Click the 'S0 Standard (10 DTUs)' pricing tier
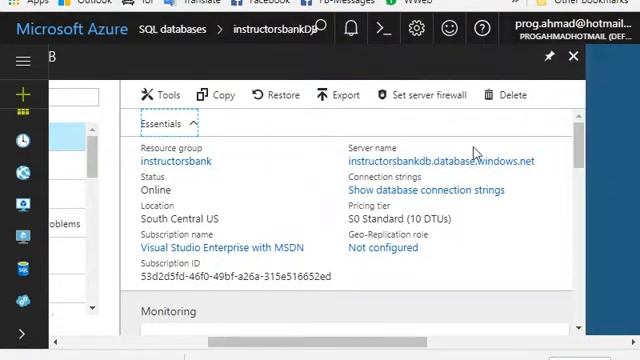The height and width of the screenshot is (360, 640). coord(400,219)
